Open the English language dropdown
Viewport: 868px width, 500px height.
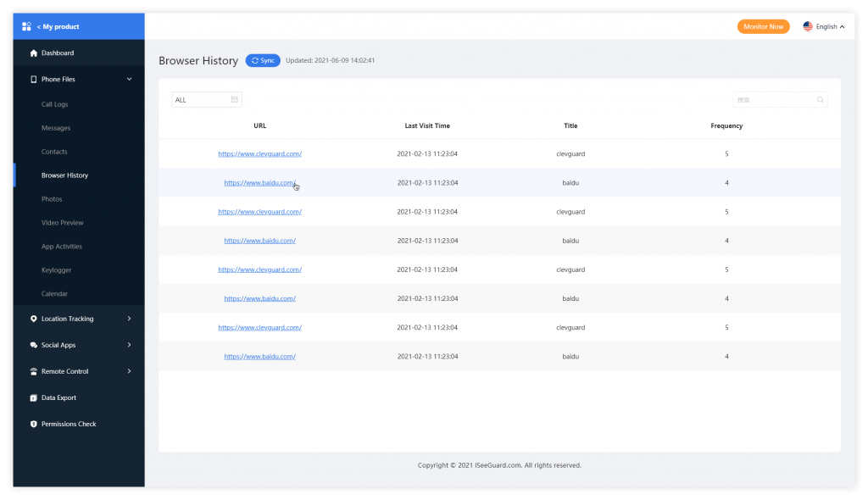(824, 26)
